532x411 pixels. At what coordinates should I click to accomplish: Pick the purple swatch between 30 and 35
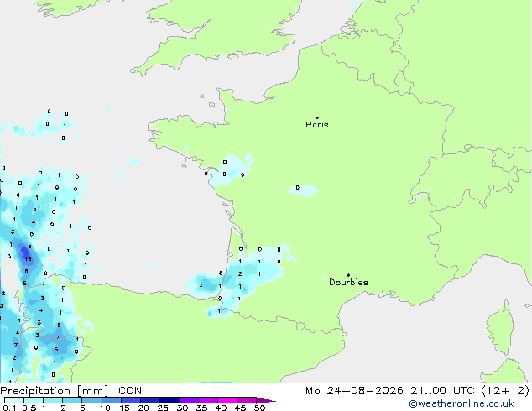pyautogui.click(x=189, y=400)
